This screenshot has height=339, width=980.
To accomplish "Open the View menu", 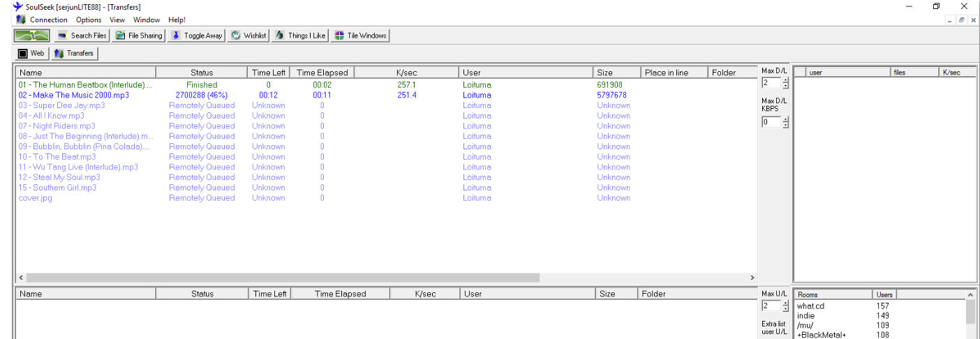I will click(117, 20).
